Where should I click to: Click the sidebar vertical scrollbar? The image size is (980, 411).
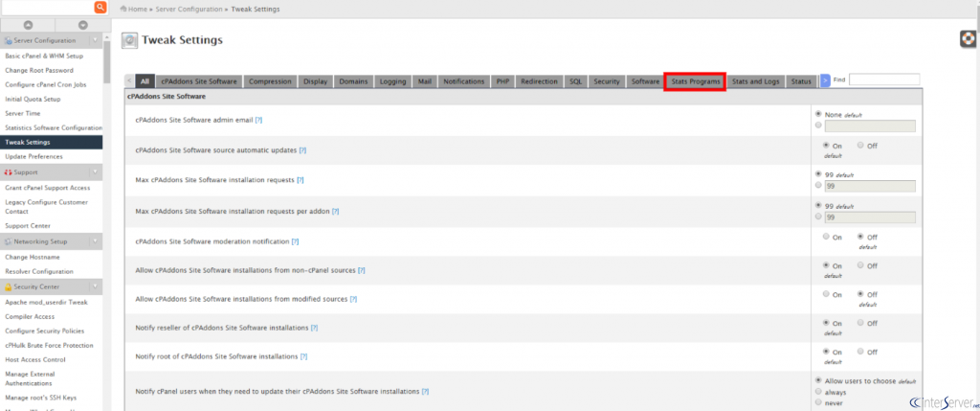click(107, 62)
